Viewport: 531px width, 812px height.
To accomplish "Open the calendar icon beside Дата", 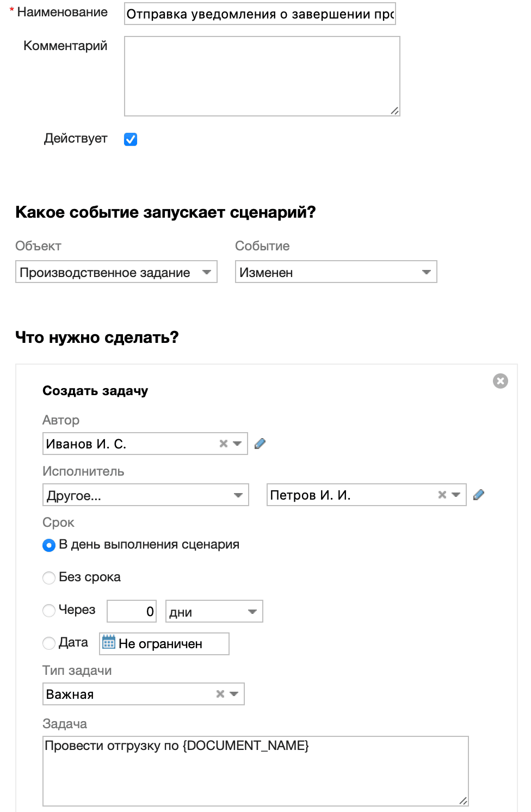I will click(108, 643).
